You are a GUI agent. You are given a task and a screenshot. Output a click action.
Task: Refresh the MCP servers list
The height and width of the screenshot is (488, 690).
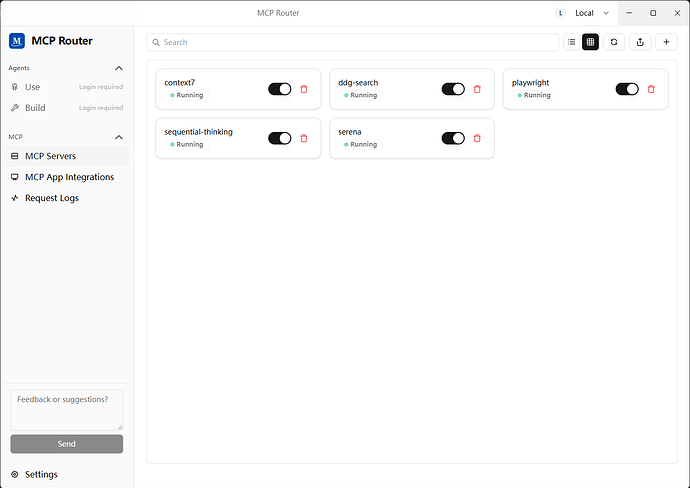click(x=614, y=42)
